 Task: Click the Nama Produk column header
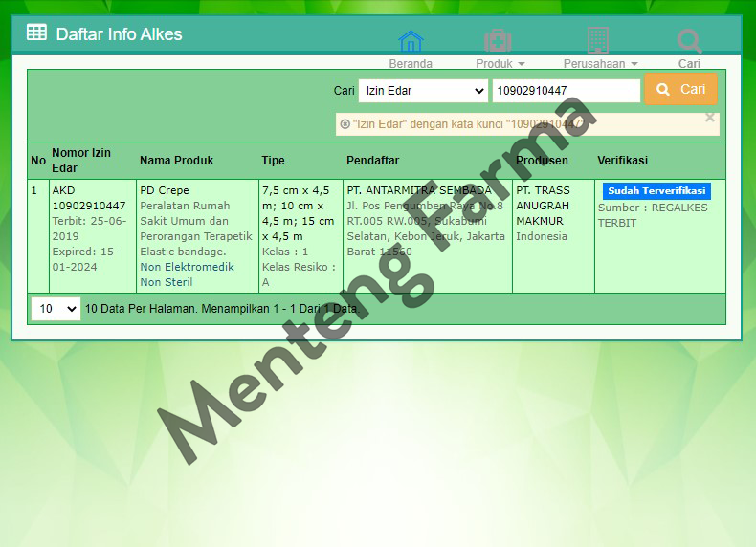click(x=176, y=161)
